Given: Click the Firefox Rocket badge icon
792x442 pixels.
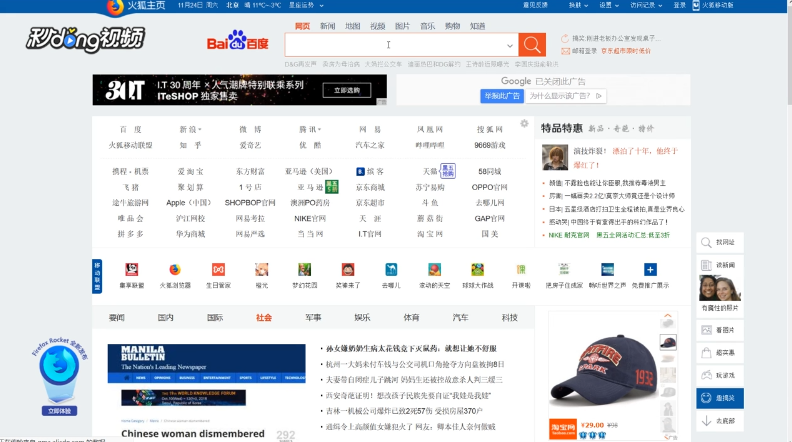Looking at the screenshot, I should coord(59,366).
